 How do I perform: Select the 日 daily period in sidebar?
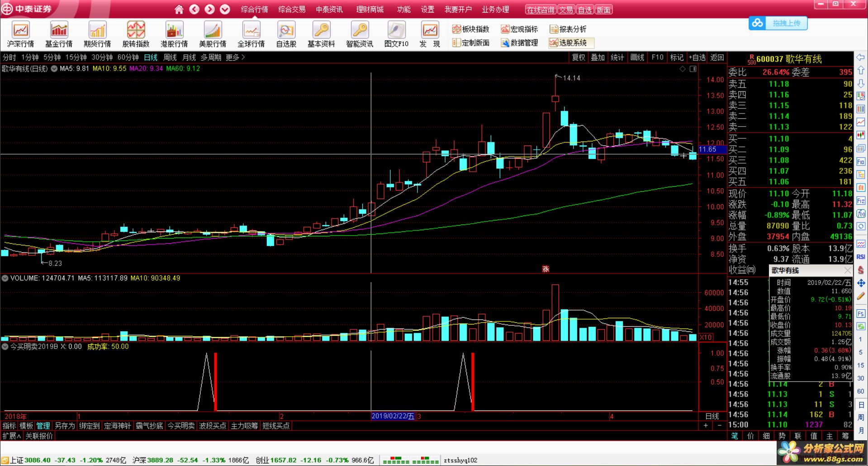click(x=861, y=405)
